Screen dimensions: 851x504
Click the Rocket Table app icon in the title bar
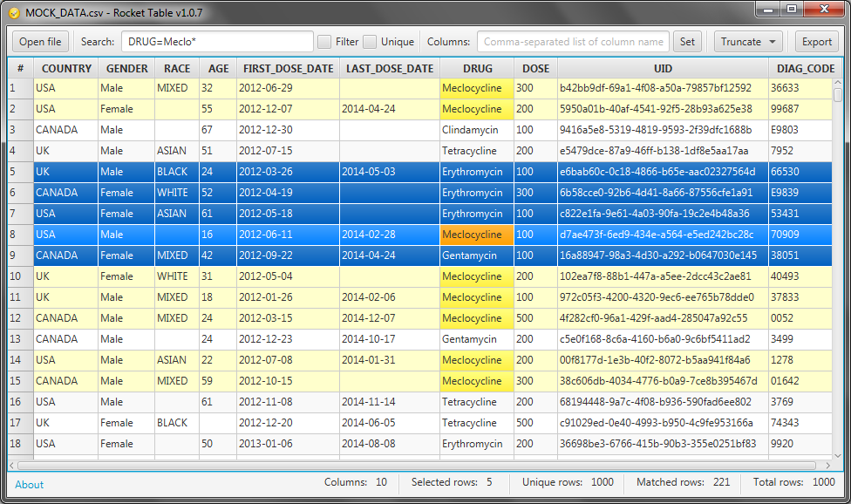click(12, 12)
